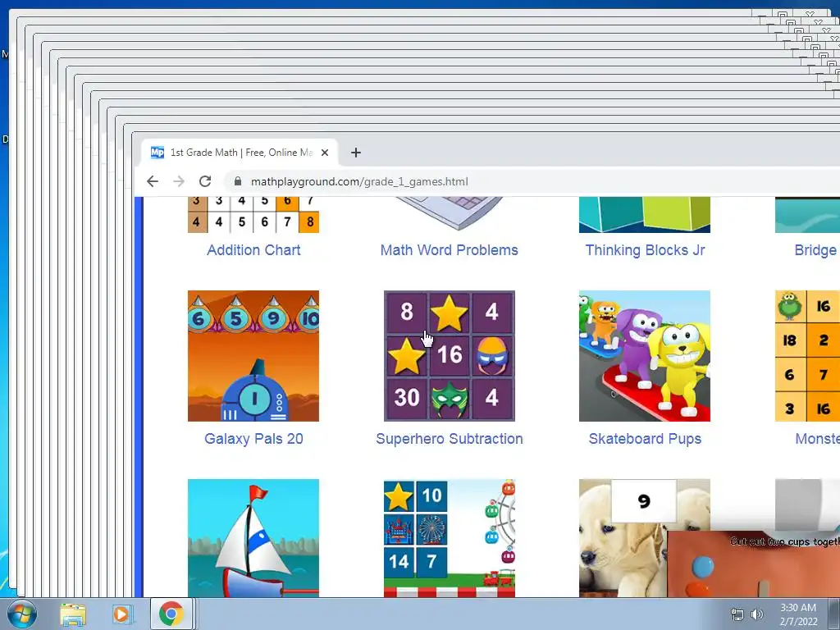
Task: Click the forward navigation arrow
Action: [x=179, y=181]
